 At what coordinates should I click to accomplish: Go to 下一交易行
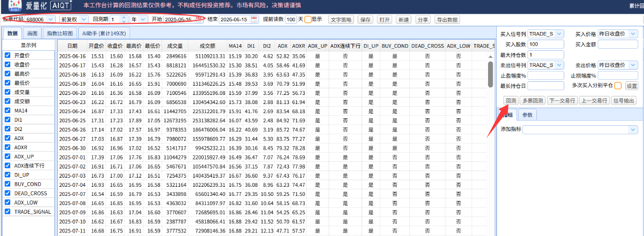click(x=562, y=100)
